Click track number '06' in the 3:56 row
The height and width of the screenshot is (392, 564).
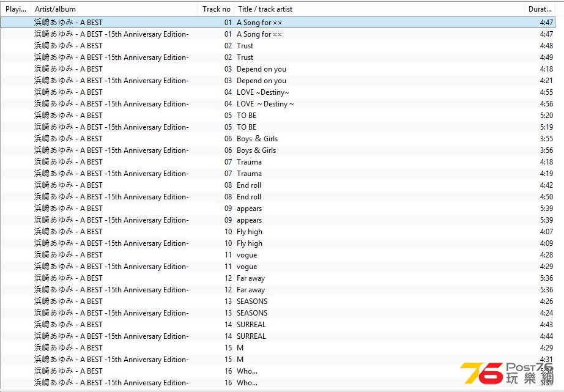(x=228, y=150)
